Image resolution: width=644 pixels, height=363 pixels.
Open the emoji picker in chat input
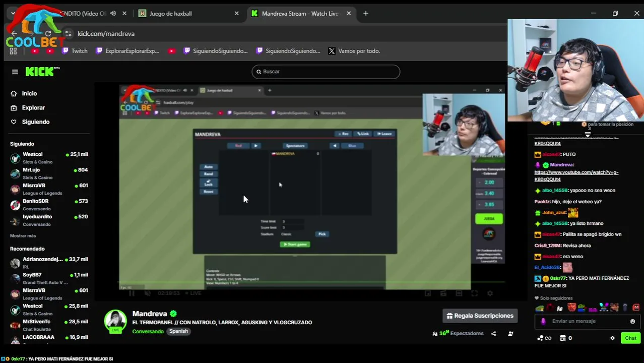click(x=632, y=321)
